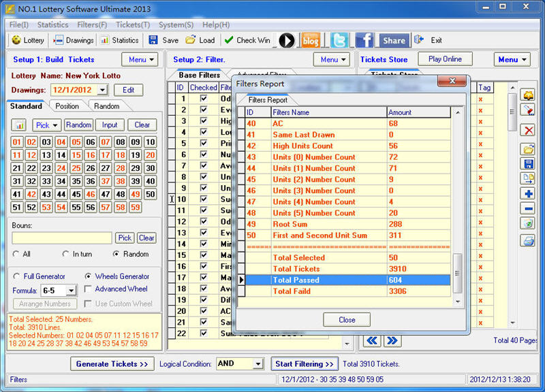Click the Bonus input field
Image resolution: width=545 pixels, height=392 pixels.
[62, 238]
